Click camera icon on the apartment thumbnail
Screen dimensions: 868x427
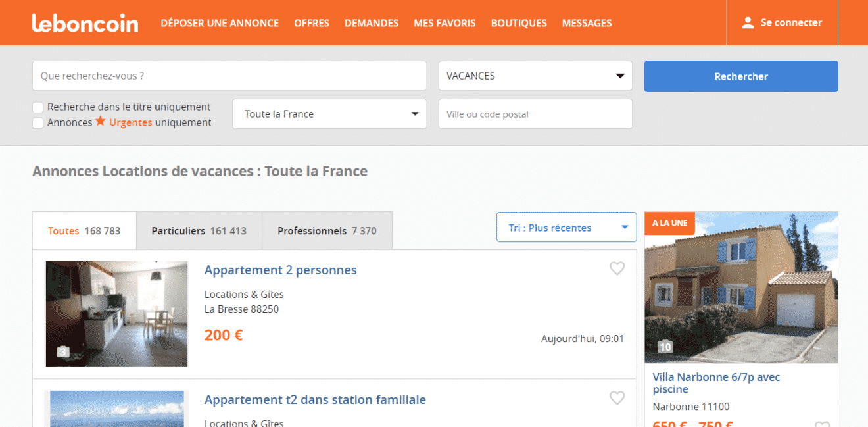point(62,352)
